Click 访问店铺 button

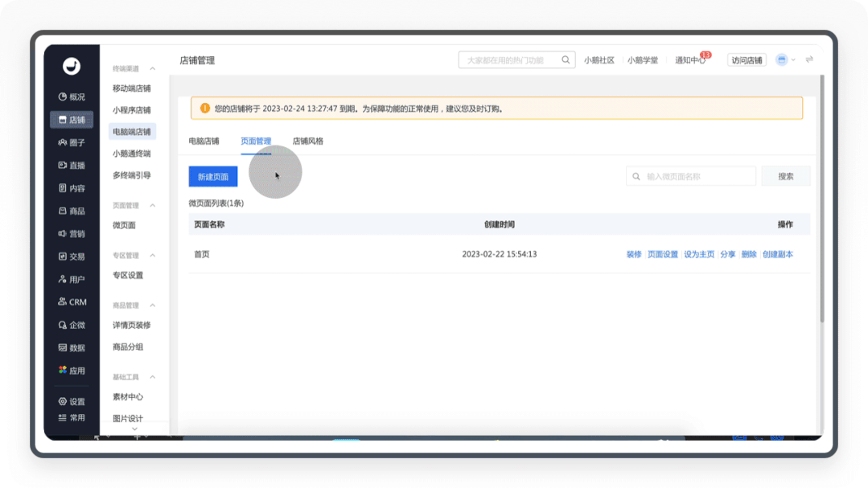(747, 59)
